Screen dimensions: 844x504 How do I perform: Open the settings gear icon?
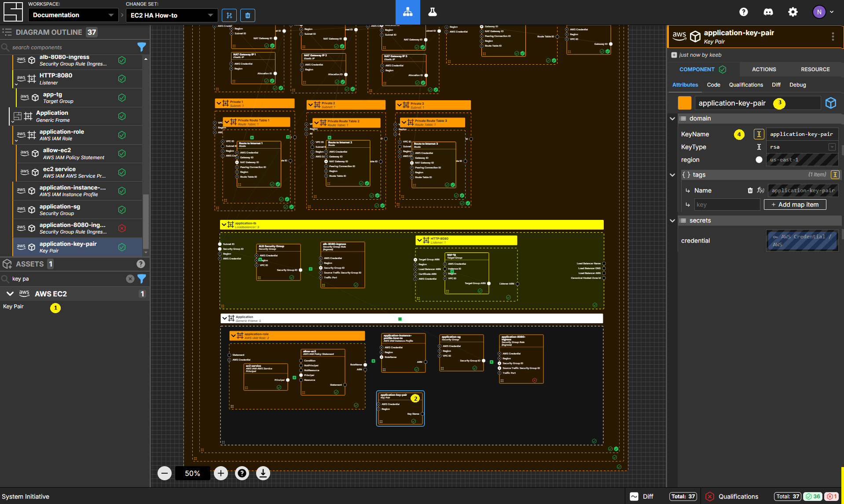tap(793, 12)
